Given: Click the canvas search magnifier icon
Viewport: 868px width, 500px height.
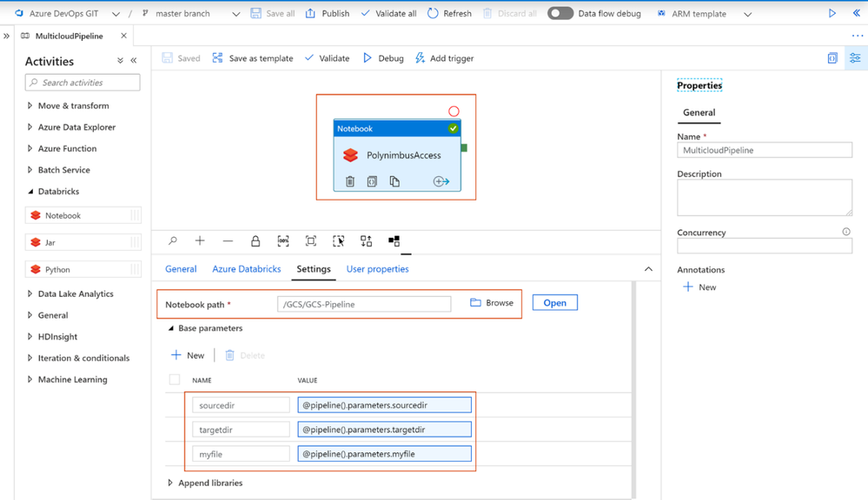Looking at the screenshot, I should click(173, 240).
